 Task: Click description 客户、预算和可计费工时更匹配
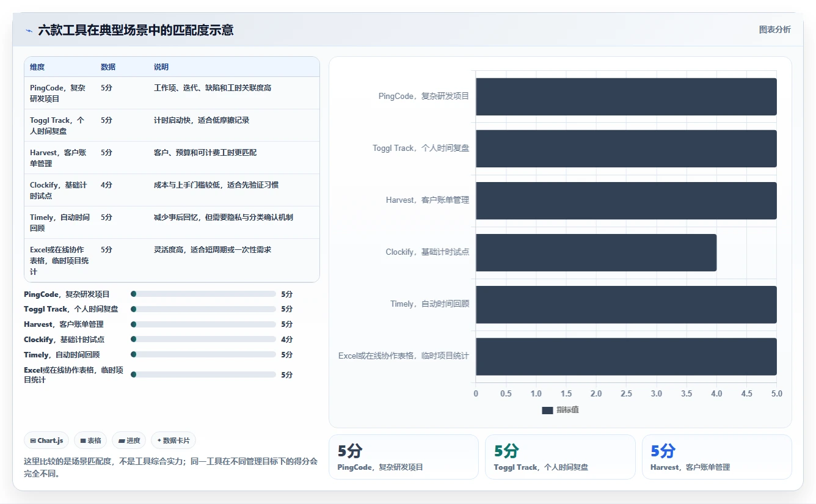tap(205, 153)
